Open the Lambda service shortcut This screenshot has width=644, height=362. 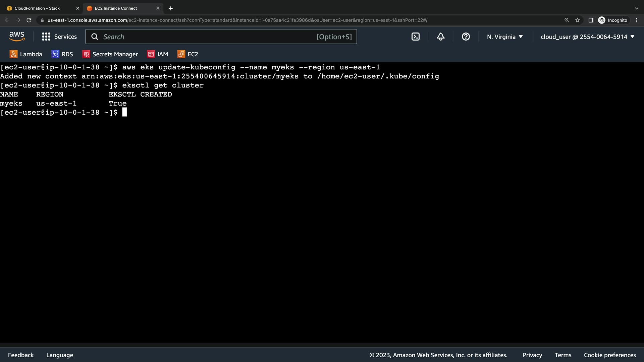(x=26, y=54)
